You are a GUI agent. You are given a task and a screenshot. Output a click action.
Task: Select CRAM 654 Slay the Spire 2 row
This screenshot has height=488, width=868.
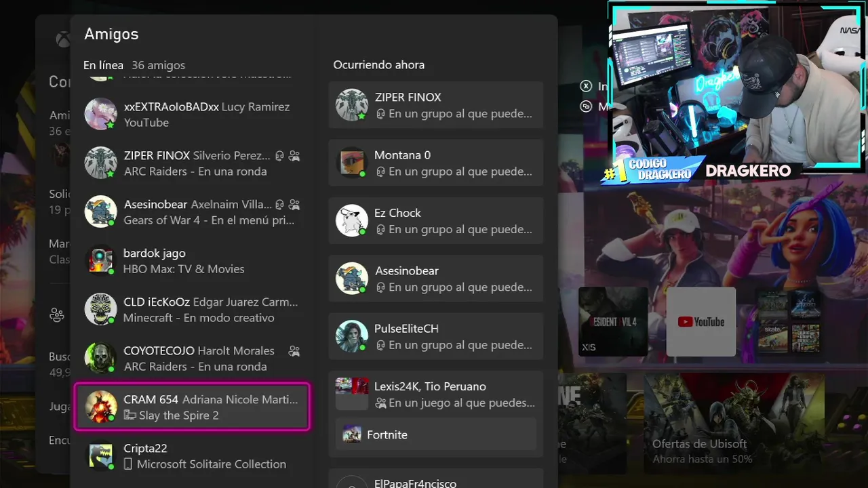click(x=191, y=407)
